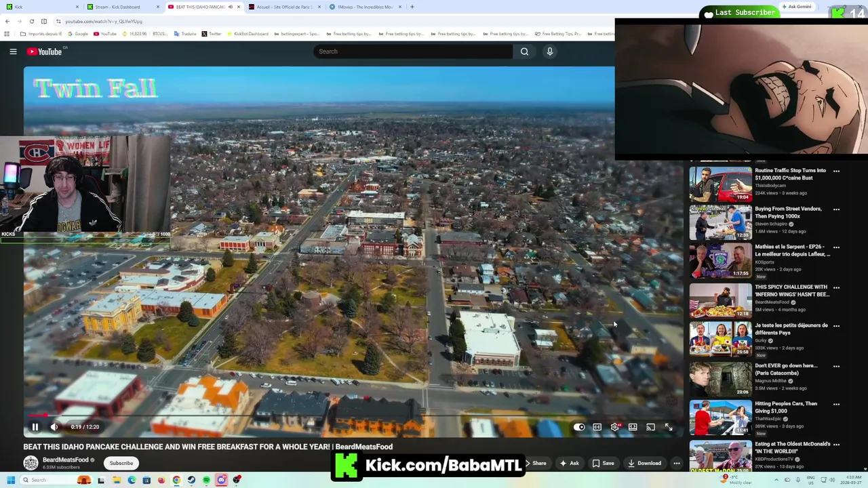Screen dimensions: 868x488
Task: Open the Windows Start menu
Action: tap(10, 480)
